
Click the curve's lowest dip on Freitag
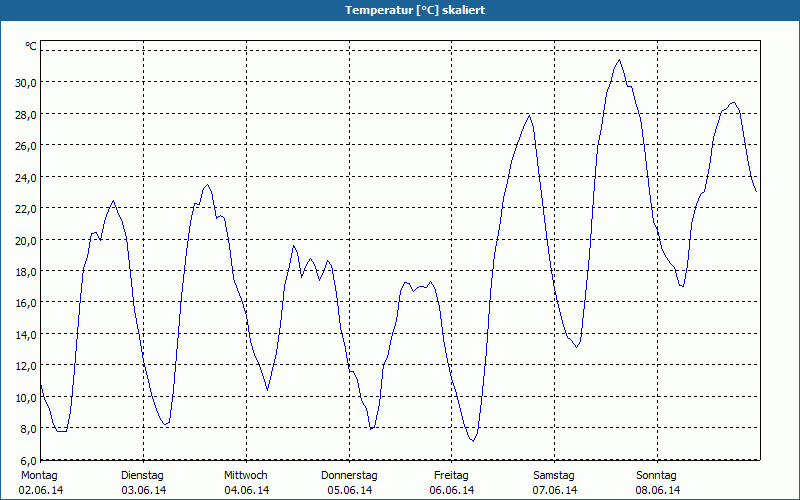pyautogui.click(x=472, y=440)
